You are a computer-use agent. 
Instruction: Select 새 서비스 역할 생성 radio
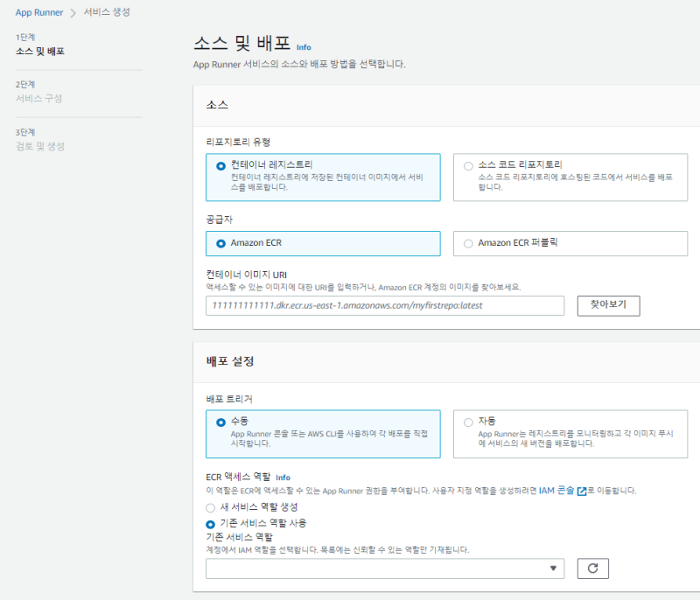click(x=210, y=507)
